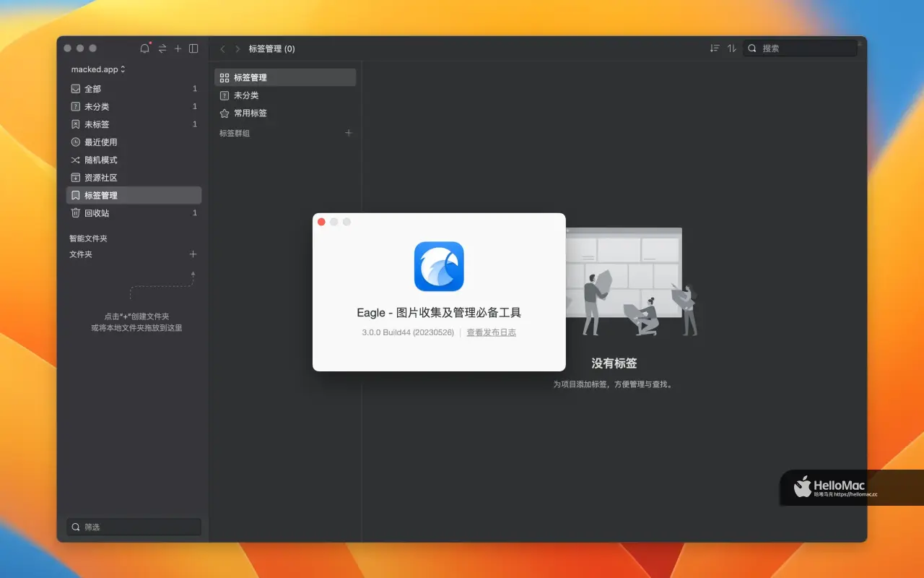Viewport: 924px width, 578px height.
Task: Open 资源社区 in the sidebar
Action: tap(134, 178)
